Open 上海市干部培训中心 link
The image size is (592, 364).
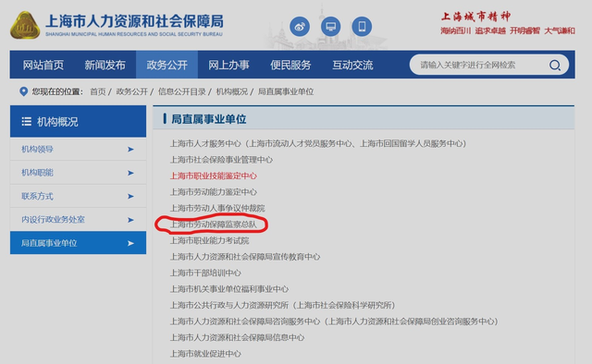click(205, 273)
